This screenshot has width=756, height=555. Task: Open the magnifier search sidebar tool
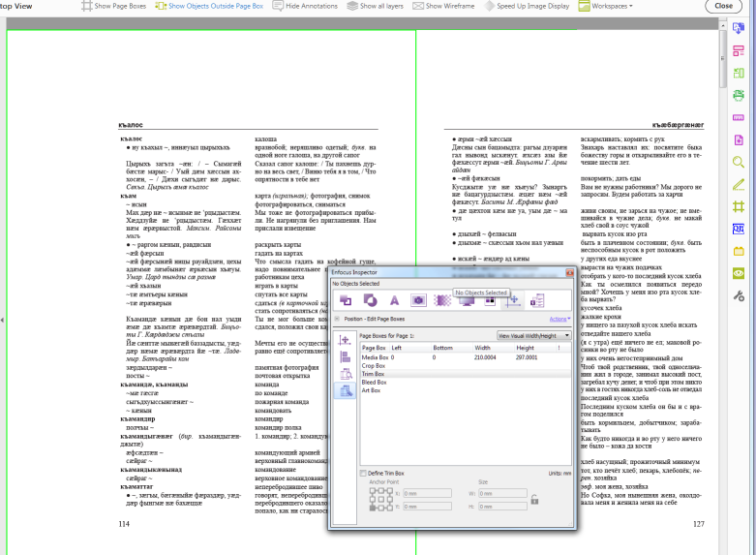(x=739, y=162)
